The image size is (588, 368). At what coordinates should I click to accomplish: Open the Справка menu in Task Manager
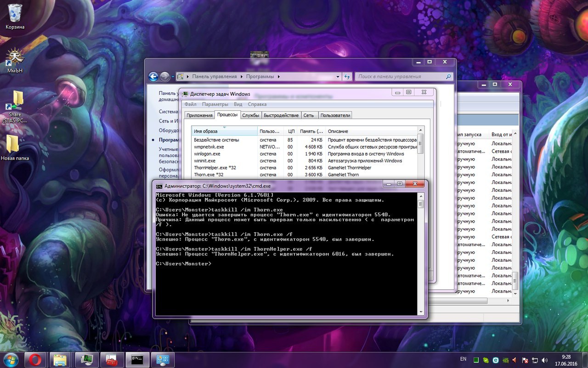pos(257,104)
